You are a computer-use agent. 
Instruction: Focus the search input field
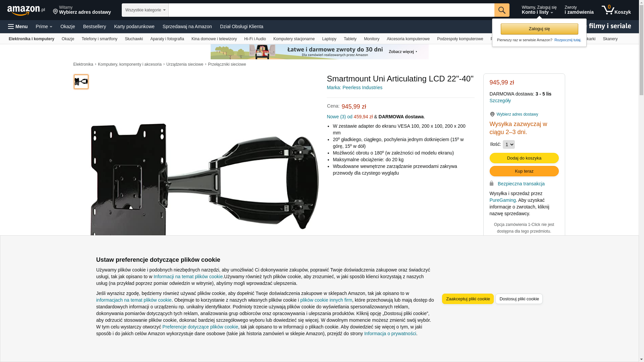tap(331, 10)
